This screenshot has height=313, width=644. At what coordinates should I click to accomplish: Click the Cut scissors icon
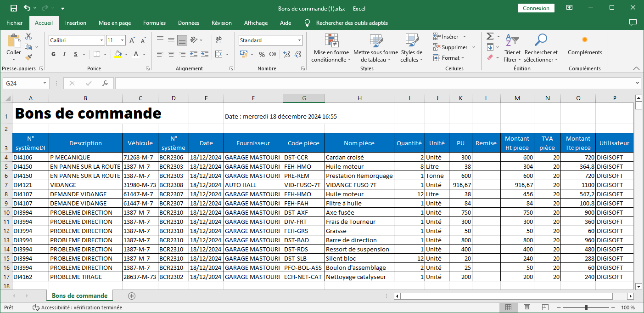28,36
